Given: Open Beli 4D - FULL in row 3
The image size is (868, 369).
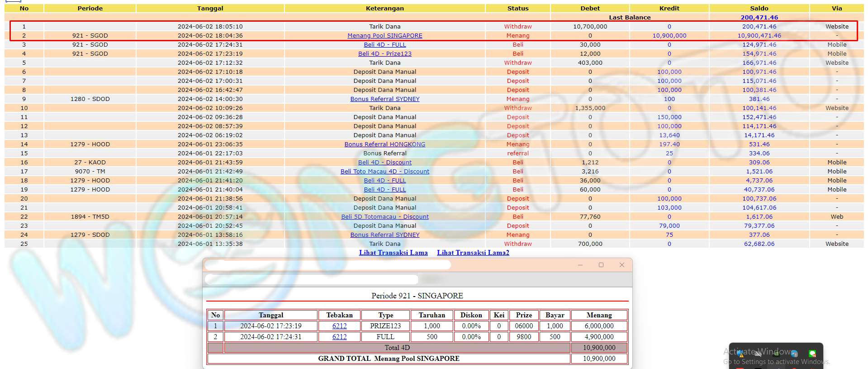Looking at the screenshot, I should click(384, 45).
